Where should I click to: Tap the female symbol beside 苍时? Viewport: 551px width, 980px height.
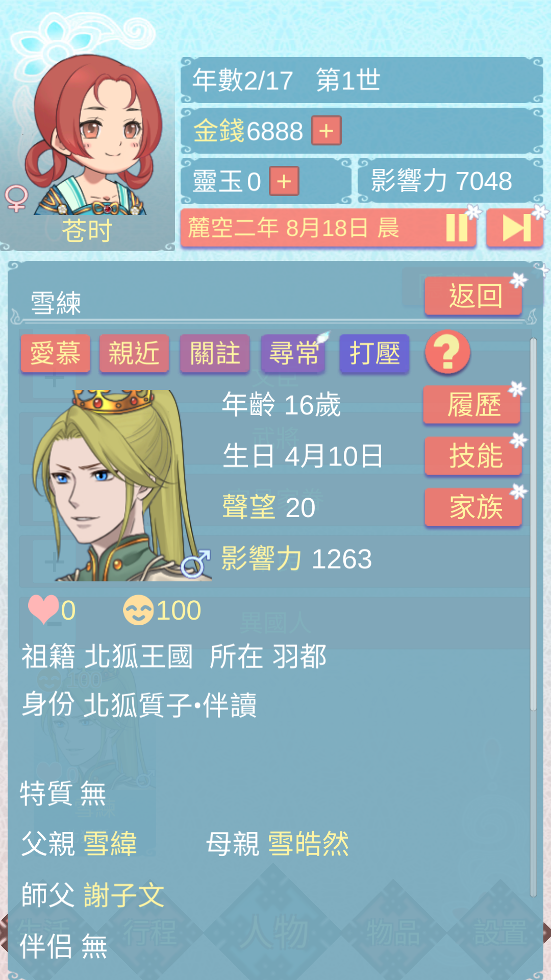(16, 198)
